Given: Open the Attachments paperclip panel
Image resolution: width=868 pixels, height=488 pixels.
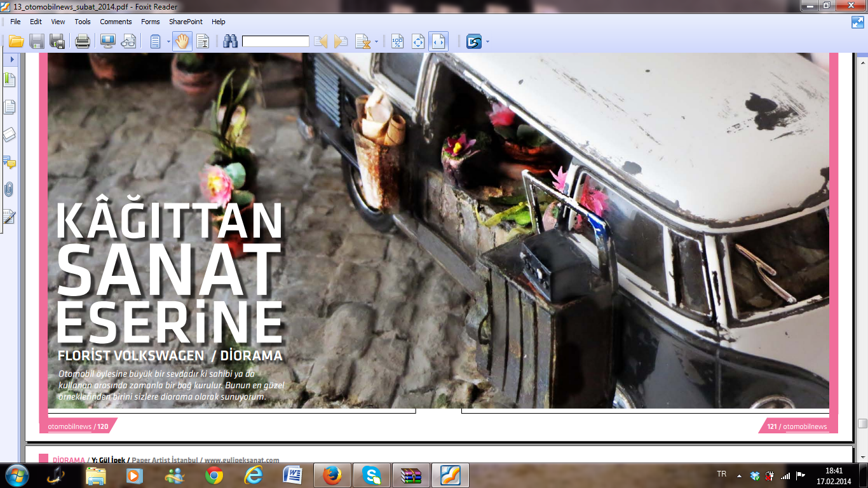Looking at the screenshot, I should (9, 189).
